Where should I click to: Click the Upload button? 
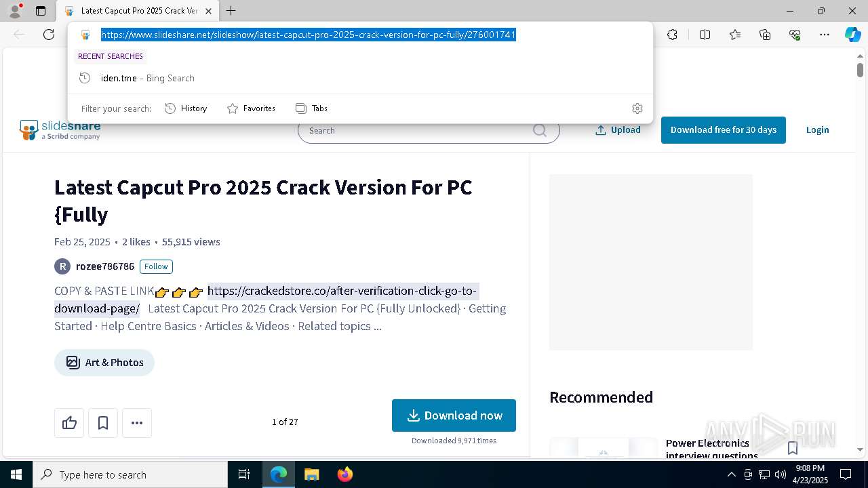click(x=618, y=130)
